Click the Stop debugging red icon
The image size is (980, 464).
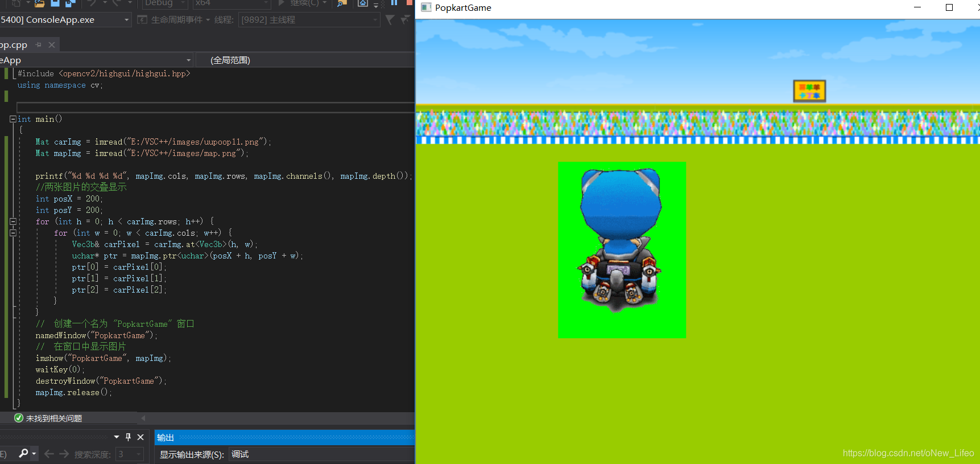tap(410, 3)
